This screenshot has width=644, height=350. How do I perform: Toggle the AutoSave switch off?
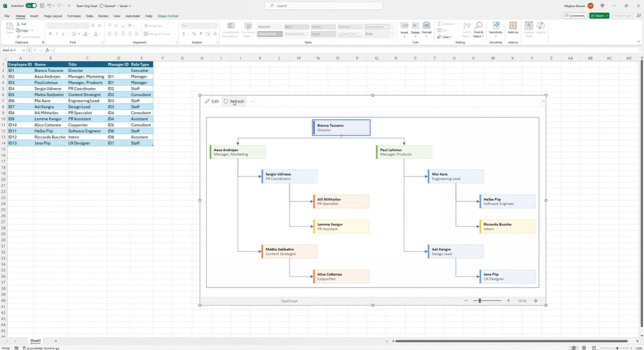(x=31, y=6)
